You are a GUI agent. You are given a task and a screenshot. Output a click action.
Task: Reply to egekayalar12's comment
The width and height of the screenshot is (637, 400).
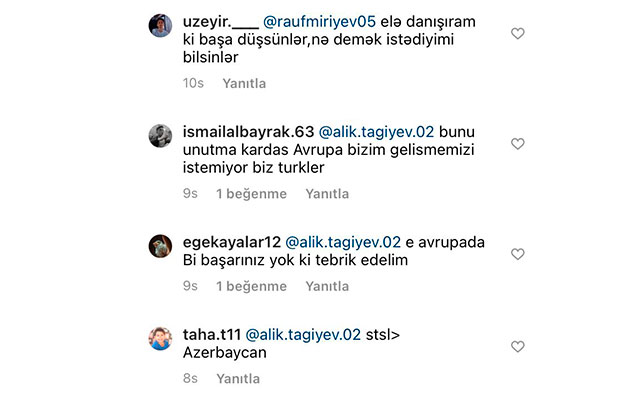tap(327, 286)
